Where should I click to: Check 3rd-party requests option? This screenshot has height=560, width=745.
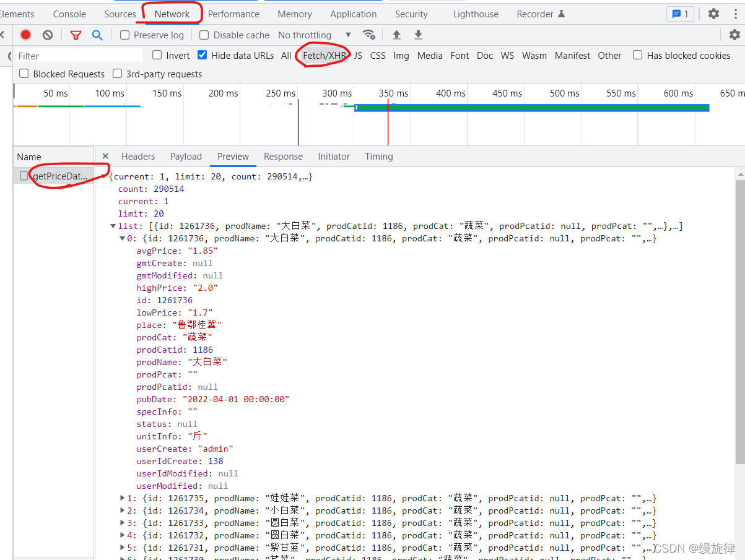click(118, 74)
